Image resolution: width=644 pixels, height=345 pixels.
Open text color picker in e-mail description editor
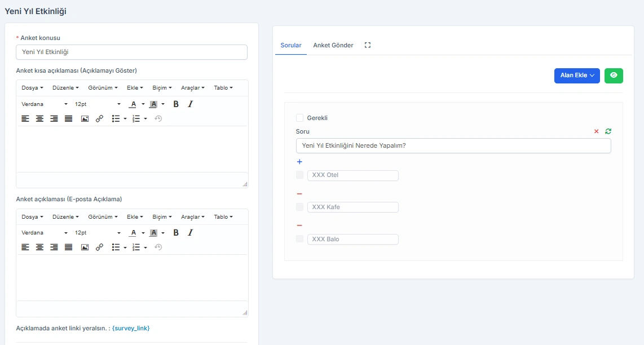tap(133, 233)
